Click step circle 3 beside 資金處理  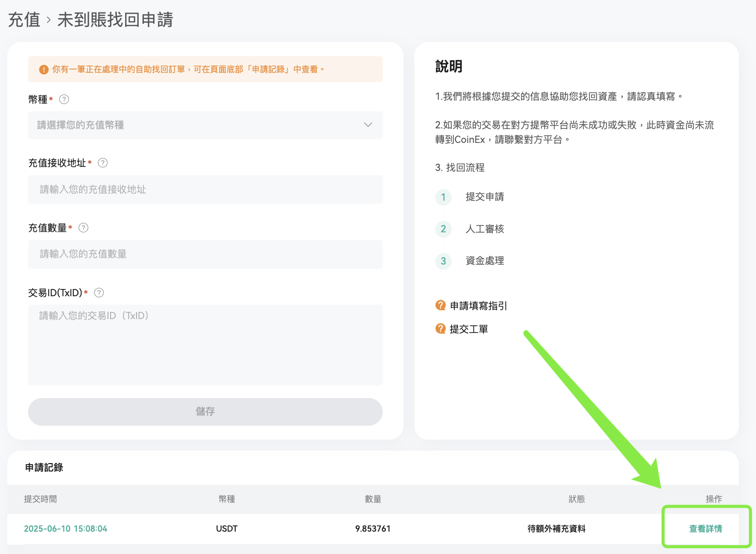(x=443, y=261)
